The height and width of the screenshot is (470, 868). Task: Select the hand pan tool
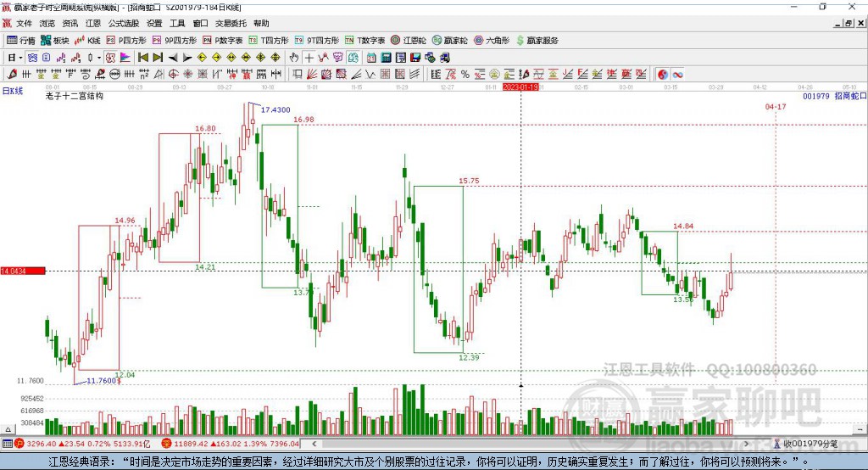coord(294,58)
